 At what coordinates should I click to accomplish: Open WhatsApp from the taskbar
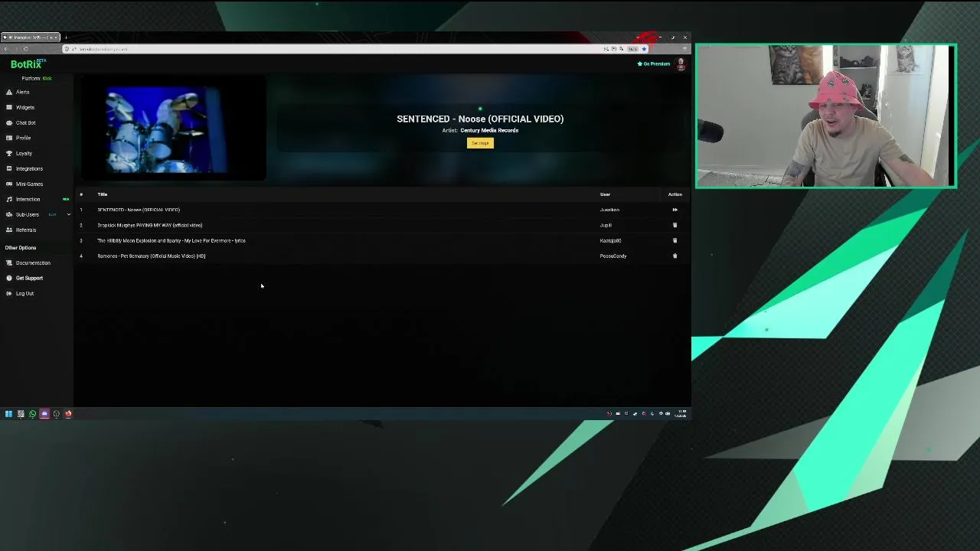(x=32, y=413)
